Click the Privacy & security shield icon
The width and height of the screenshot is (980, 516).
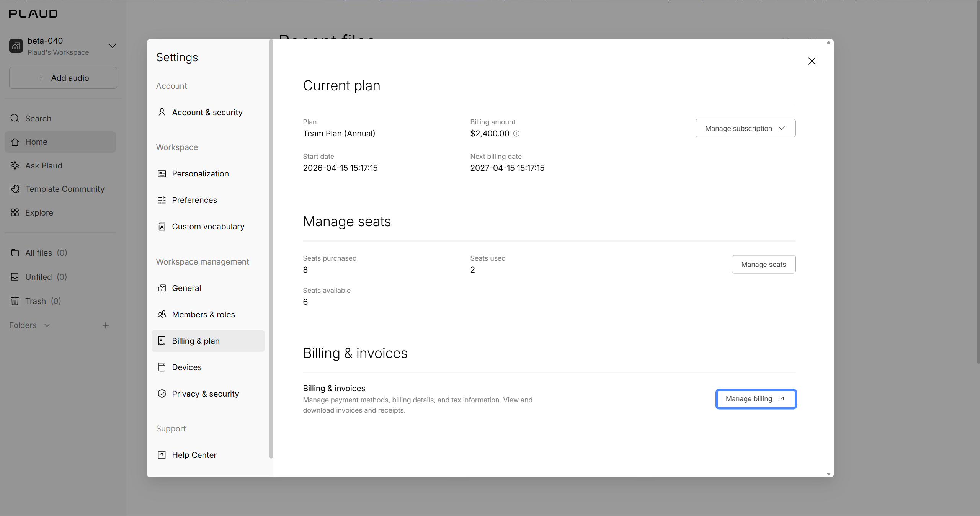pyautogui.click(x=162, y=394)
